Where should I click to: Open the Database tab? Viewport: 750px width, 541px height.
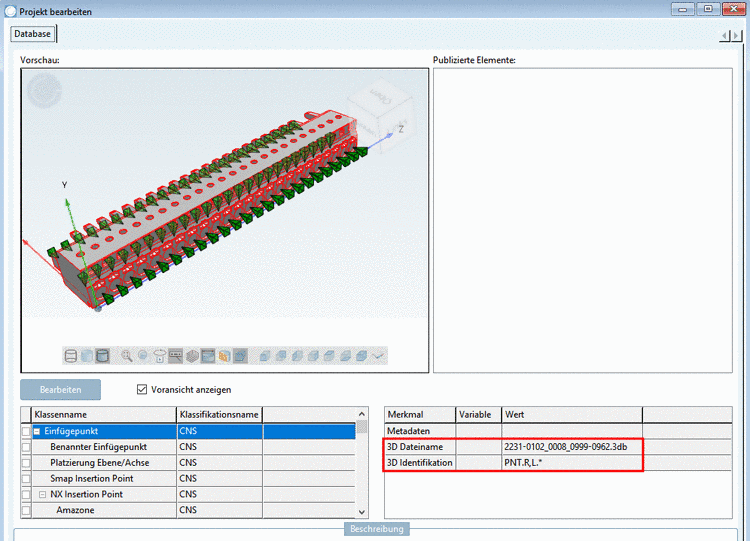[x=33, y=34]
